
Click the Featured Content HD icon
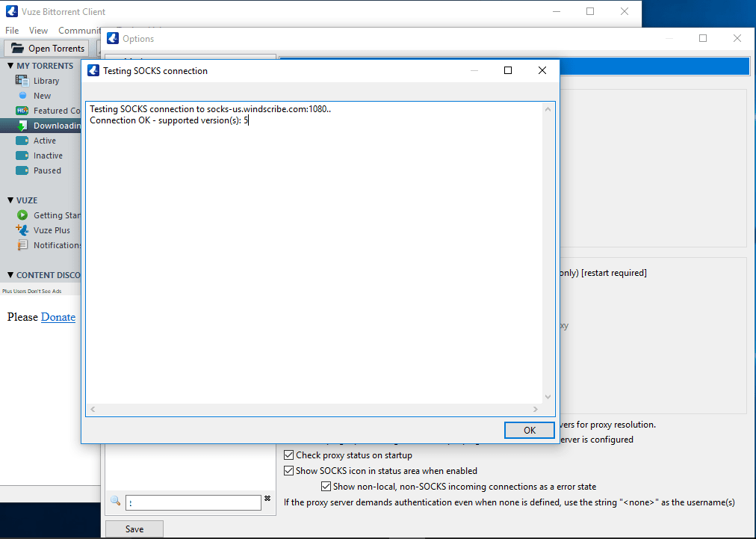[22, 111]
